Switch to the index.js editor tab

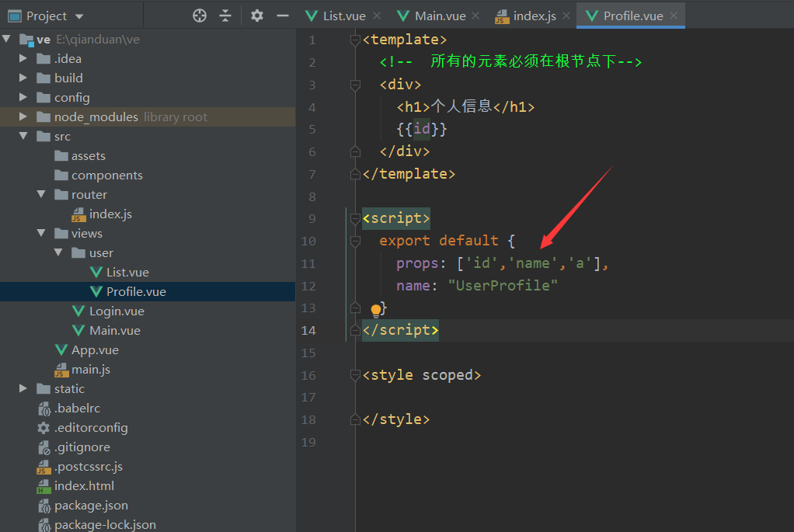(x=535, y=16)
